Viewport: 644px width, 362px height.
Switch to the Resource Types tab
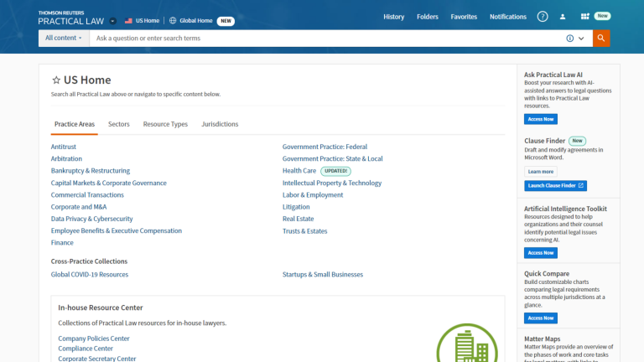pos(165,124)
